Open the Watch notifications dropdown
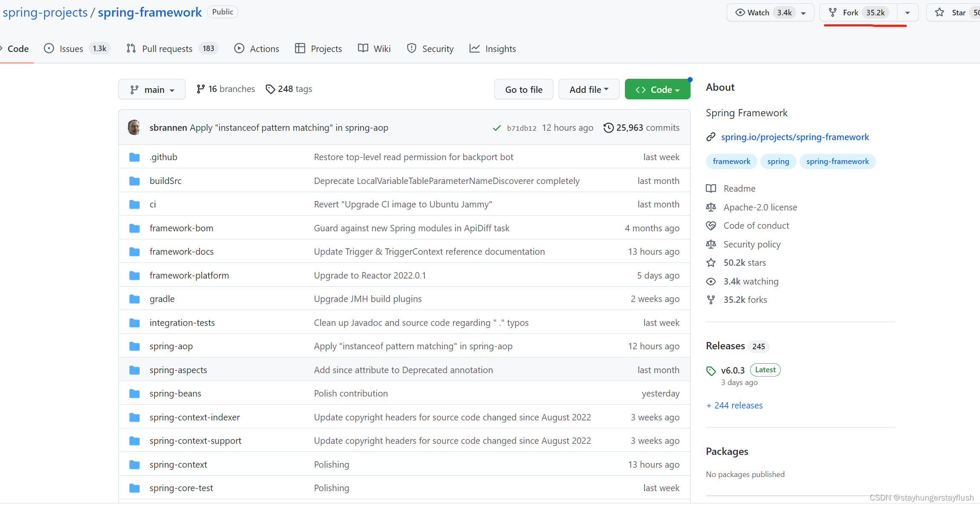Image resolution: width=980 pixels, height=506 pixels. [x=770, y=12]
